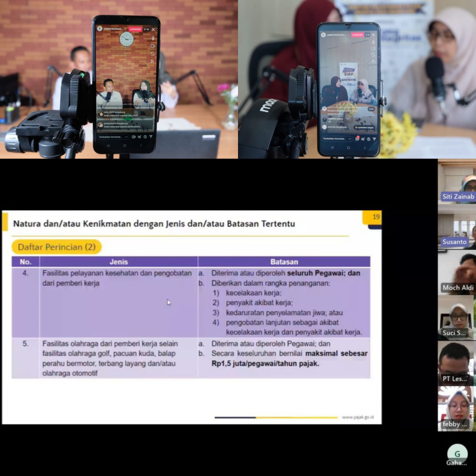
Task: Open questions icon on right phone live
Action: point(369,139)
